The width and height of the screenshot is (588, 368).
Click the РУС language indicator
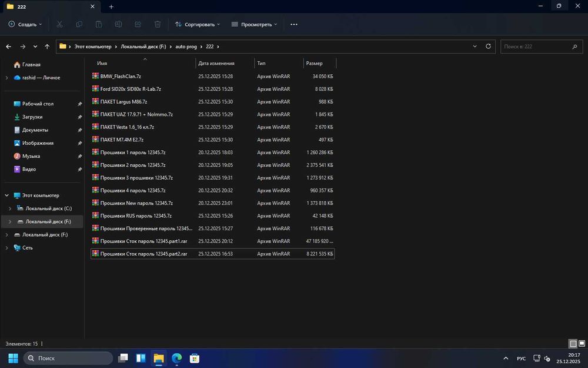521,359
